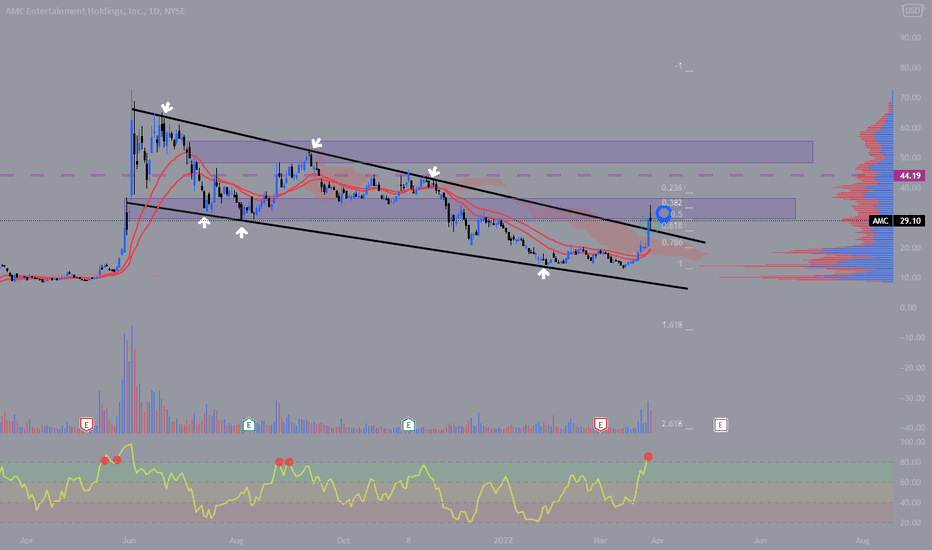Select the 0.786 Fibonacci level label
The image size is (932, 550).
tap(672, 243)
